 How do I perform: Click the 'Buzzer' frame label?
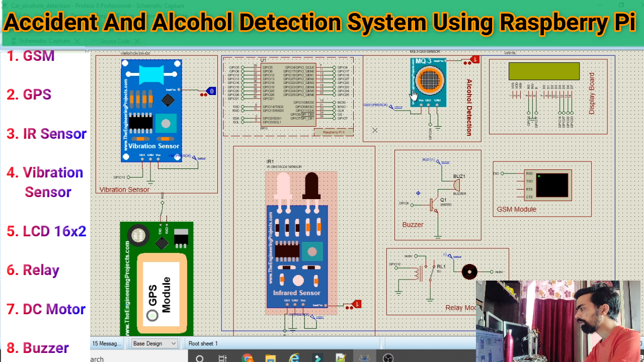click(x=413, y=225)
